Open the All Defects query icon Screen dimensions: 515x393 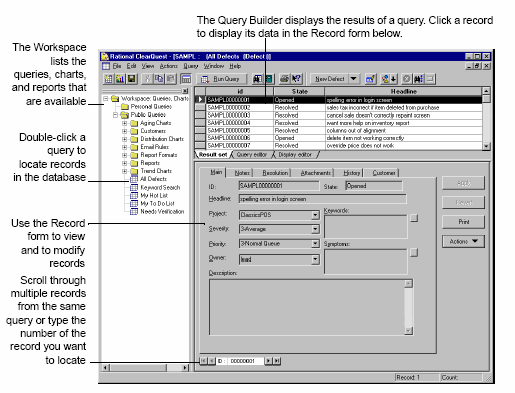click(134, 179)
